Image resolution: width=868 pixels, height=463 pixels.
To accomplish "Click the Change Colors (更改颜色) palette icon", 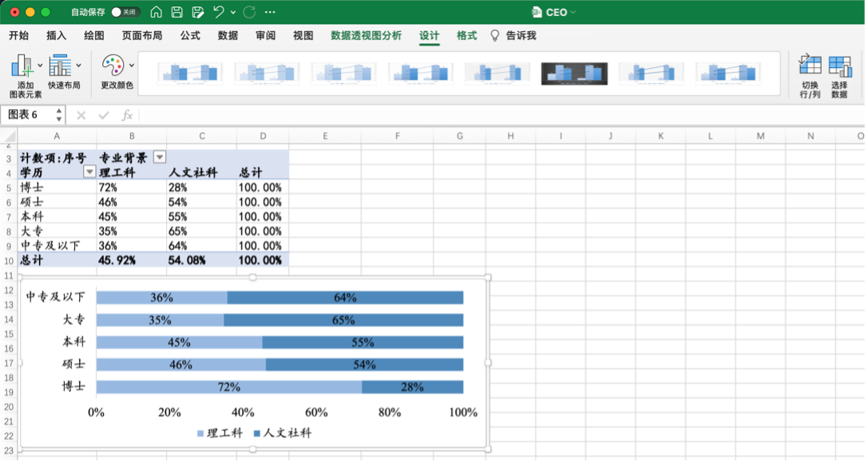I will [x=113, y=66].
